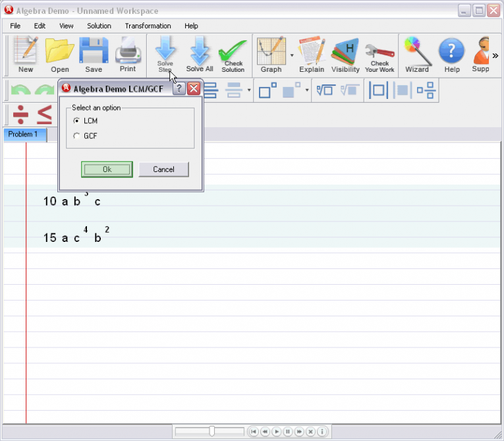Insert a less-than-or-equal symbol
Screen dimensions: 504x441
(x=44, y=115)
